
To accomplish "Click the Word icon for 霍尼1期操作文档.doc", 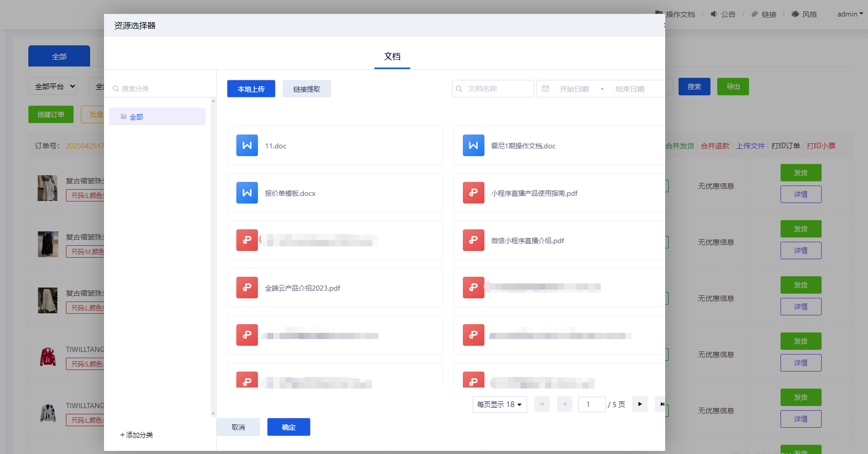I will 473,145.
